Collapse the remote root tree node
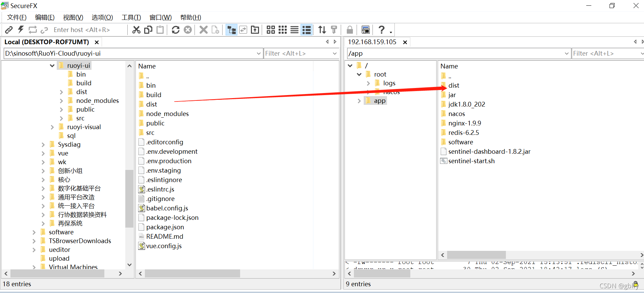Viewport: 644px width, 293px height. 359,74
